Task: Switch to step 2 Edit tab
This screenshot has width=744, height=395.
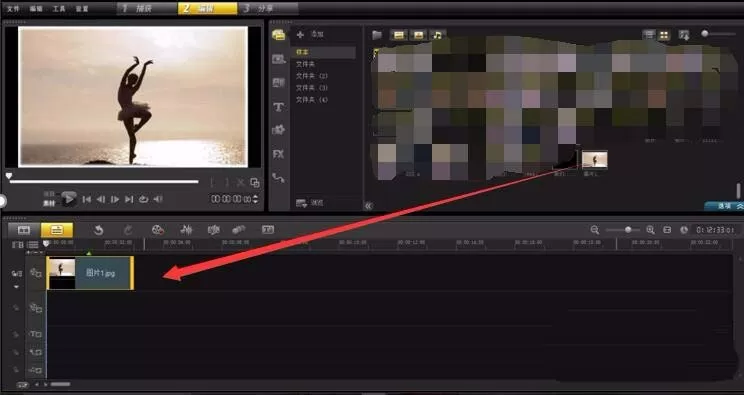Action: 207,9
